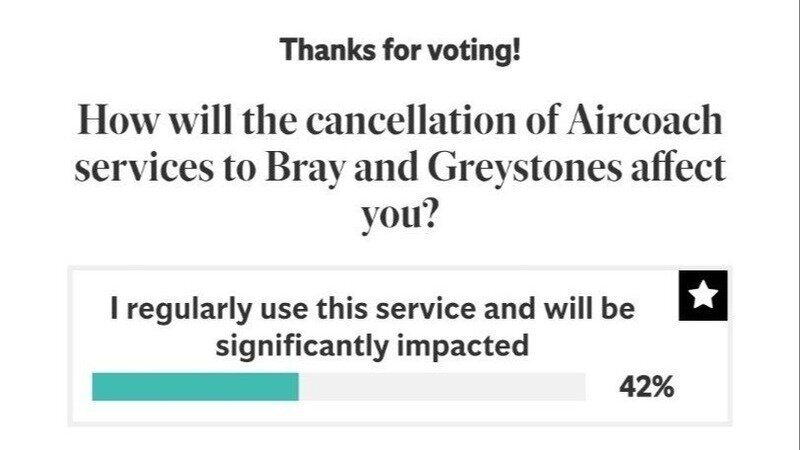Click the 'you?' line of the heading

400,212
